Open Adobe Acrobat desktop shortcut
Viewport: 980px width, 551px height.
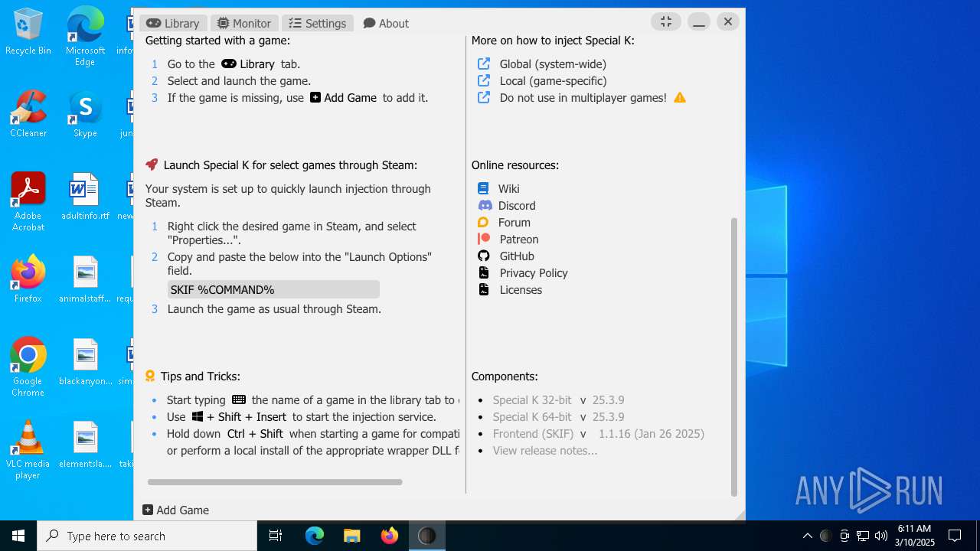(x=28, y=202)
